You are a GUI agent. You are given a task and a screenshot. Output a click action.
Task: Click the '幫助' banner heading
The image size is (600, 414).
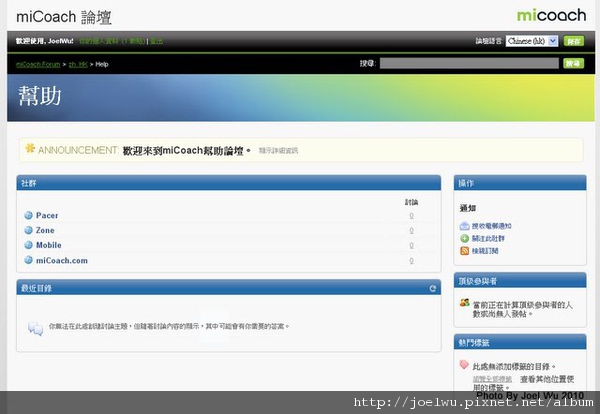pos(40,96)
